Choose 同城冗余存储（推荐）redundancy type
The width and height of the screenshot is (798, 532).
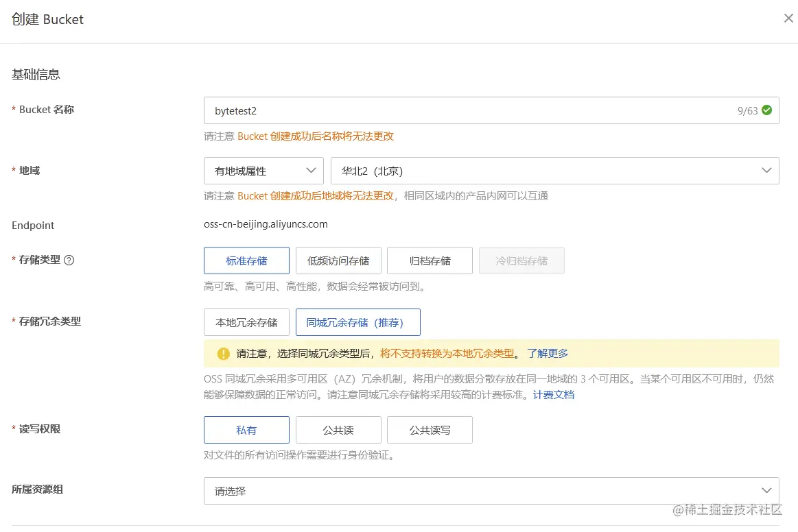[357, 322]
